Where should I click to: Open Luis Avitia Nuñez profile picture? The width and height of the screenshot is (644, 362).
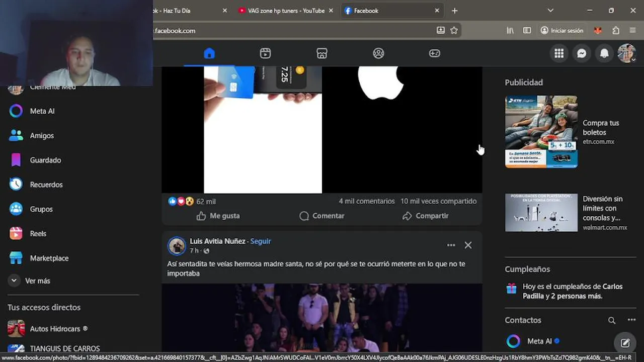[177, 246]
